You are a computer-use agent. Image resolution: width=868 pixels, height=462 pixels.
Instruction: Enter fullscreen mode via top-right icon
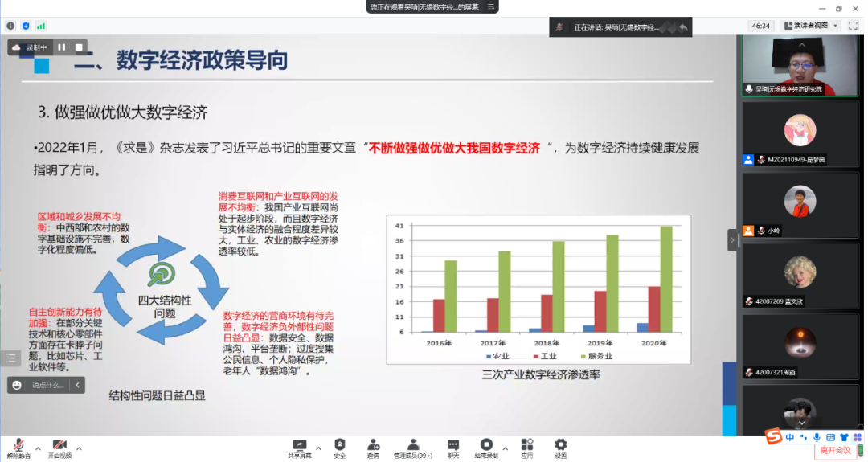click(853, 26)
